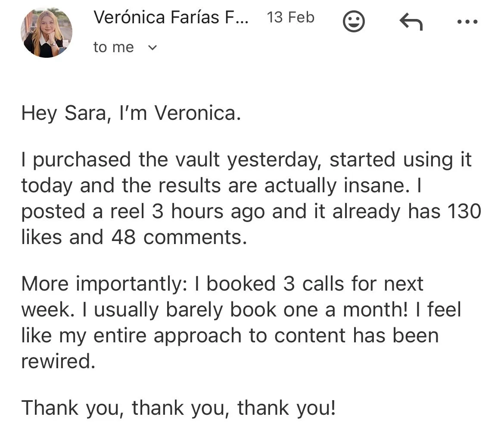The width and height of the screenshot is (504, 429).
Task: Click the word "yesterday," in the first paragraph
Action: tap(276, 160)
